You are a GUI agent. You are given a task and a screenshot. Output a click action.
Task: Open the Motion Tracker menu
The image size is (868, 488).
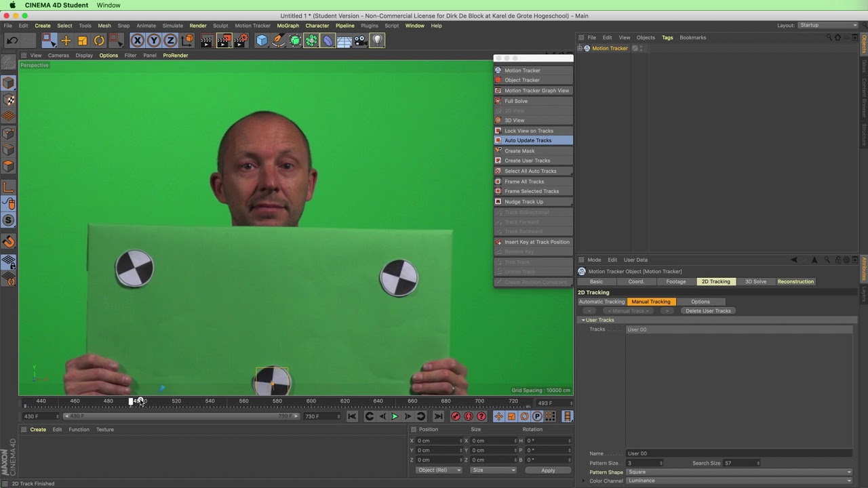point(252,26)
